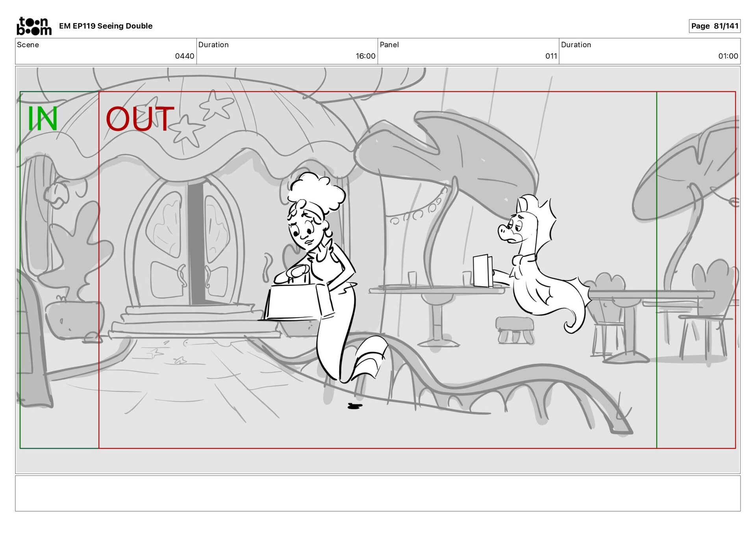This screenshot has height=534, width=756.
Task: Click the potted plant left of door
Action: (x=76, y=275)
